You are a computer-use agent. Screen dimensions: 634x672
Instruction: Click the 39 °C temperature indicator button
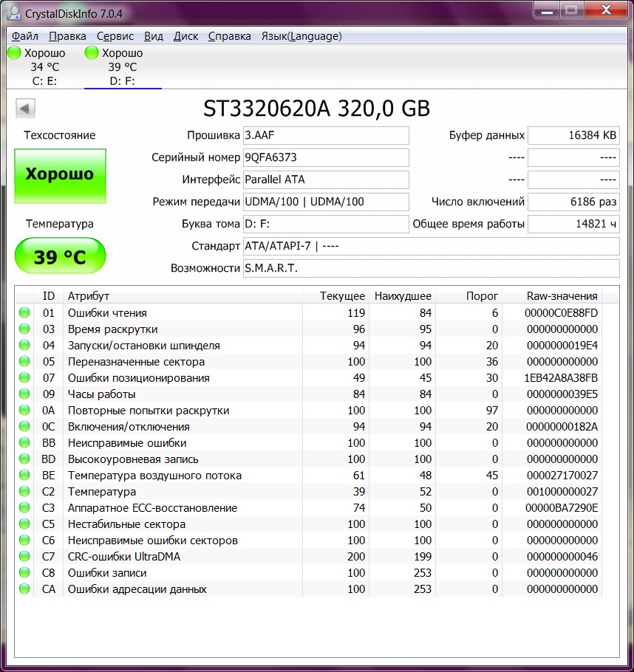(60, 256)
